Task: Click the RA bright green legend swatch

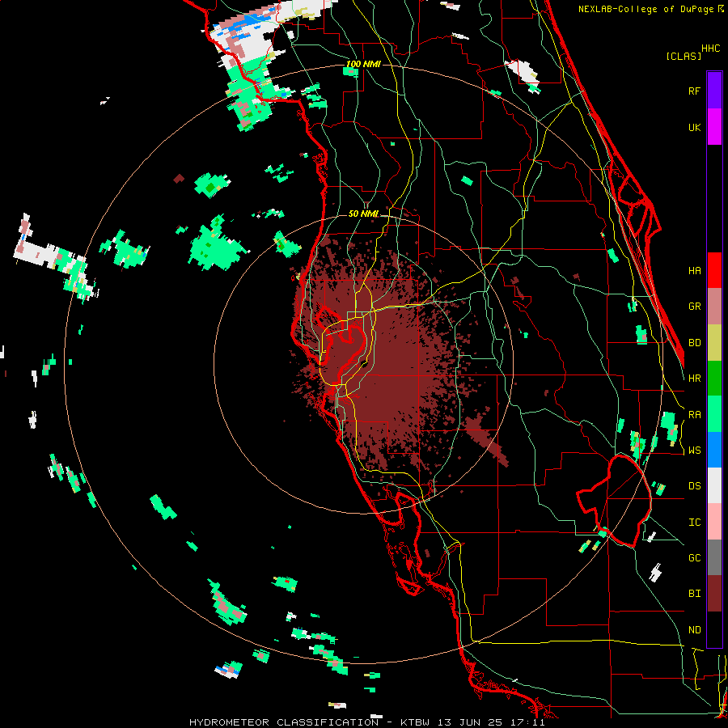Action: point(714,414)
